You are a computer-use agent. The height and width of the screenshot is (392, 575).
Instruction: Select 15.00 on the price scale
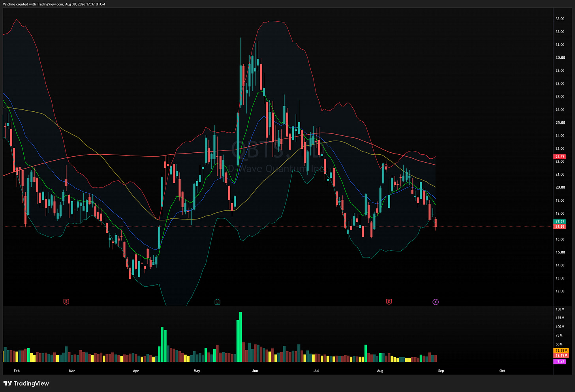[x=560, y=252]
